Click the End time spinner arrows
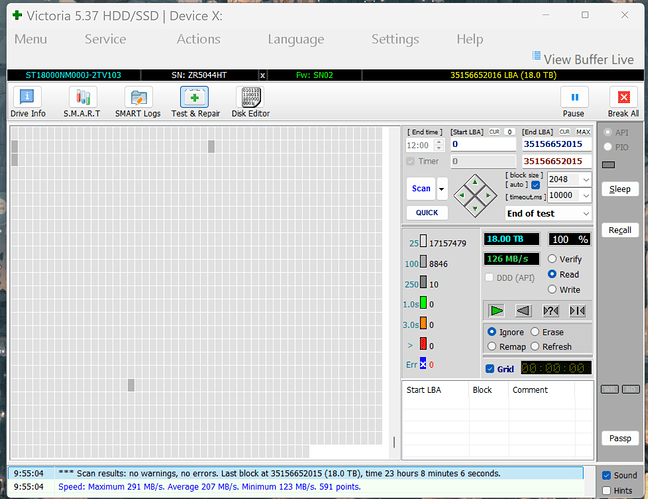The height and width of the screenshot is (499, 648). (x=439, y=145)
